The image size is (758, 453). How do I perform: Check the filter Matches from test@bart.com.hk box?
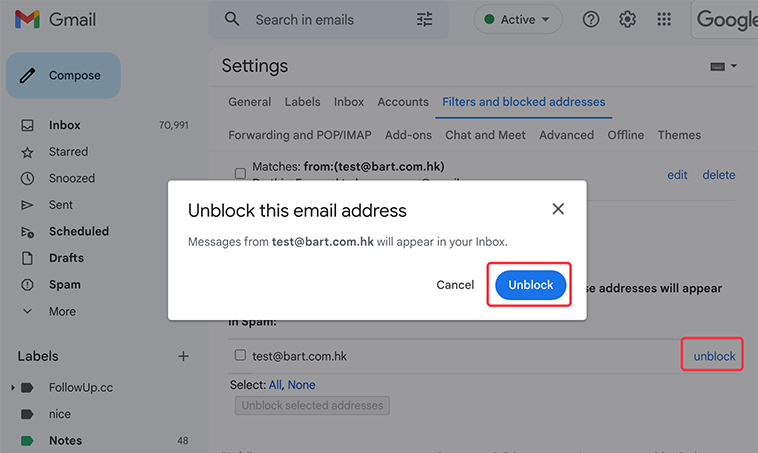coord(240,173)
